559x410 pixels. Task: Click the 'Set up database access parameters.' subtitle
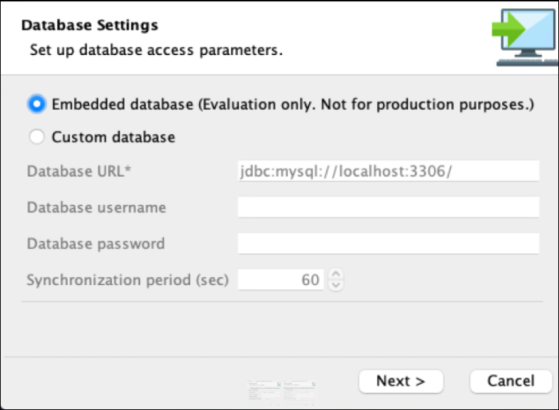[x=156, y=50]
